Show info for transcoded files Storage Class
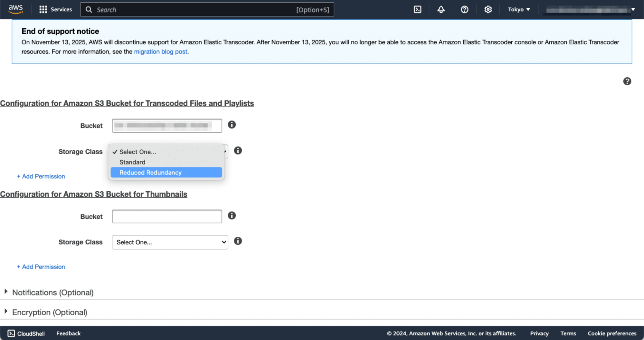 pos(238,150)
